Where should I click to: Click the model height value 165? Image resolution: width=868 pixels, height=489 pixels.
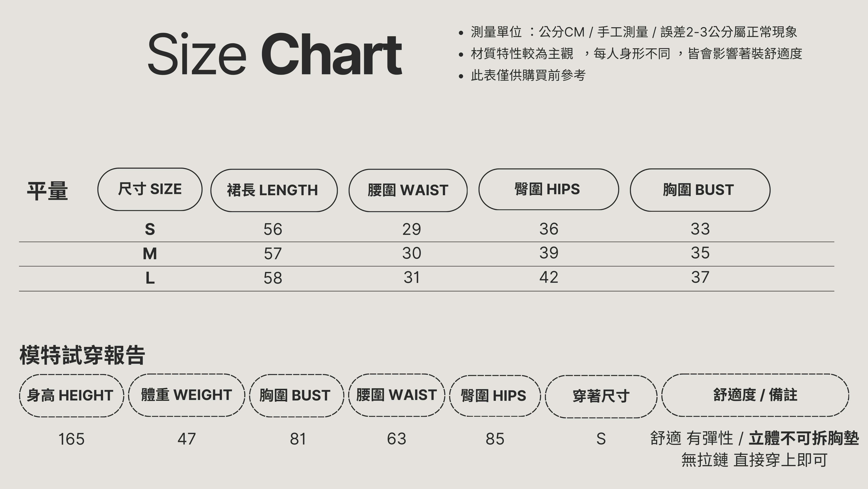point(71,439)
